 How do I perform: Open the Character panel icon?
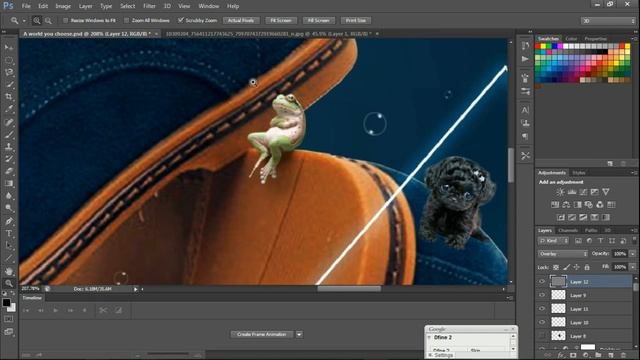pos(525,110)
